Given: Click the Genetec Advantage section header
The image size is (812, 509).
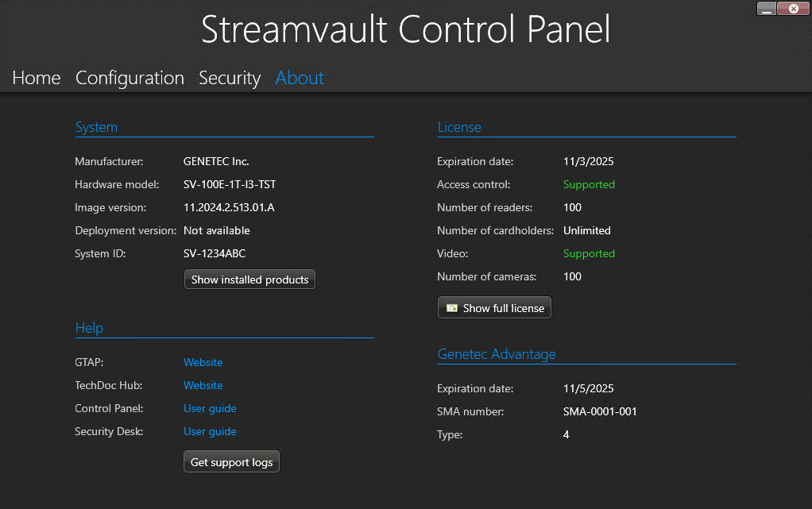Looking at the screenshot, I should pyautogui.click(x=497, y=354).
